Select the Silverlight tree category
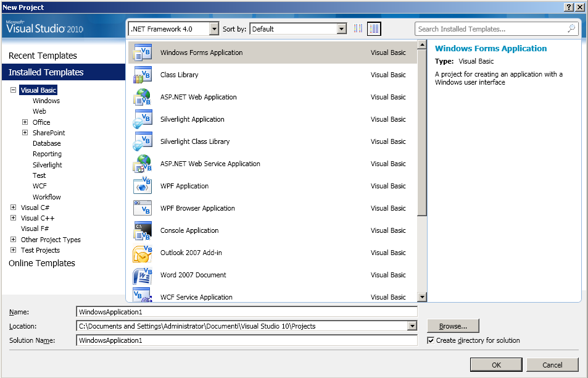This screenshot has height=378, width=588. tap(48, 165)
